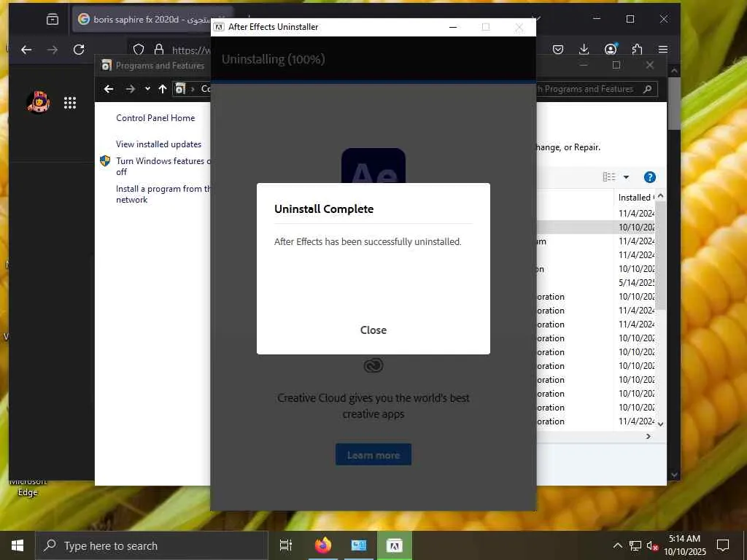Open Firefox Pocket save icon
747x560 pixels.
[x=558, y=49]
